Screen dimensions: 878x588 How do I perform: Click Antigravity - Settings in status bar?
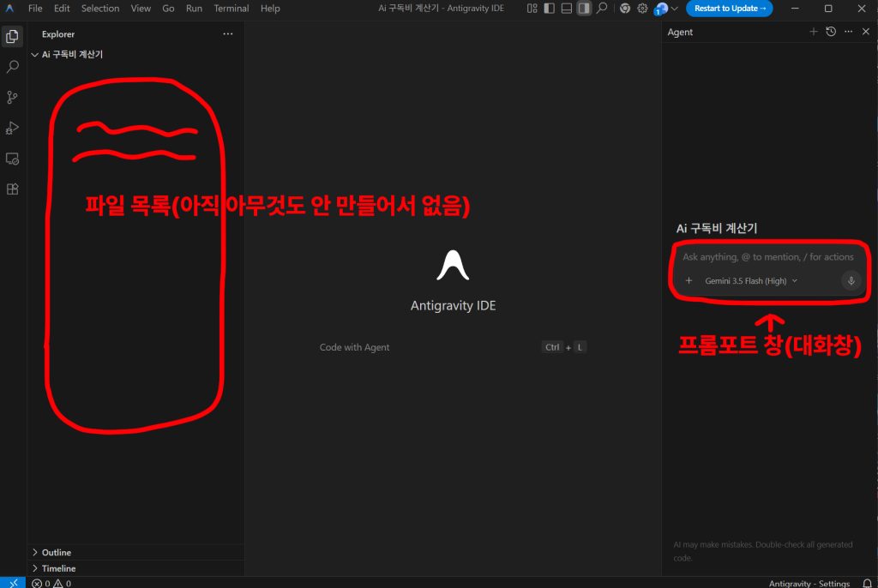(x=809, y=584)
